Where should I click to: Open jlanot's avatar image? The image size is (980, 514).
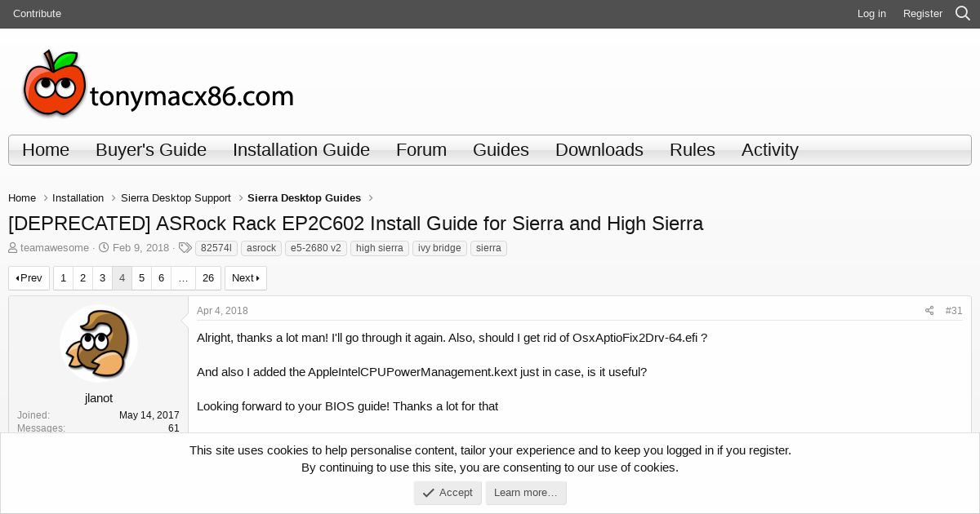click(x=99, y=343)
